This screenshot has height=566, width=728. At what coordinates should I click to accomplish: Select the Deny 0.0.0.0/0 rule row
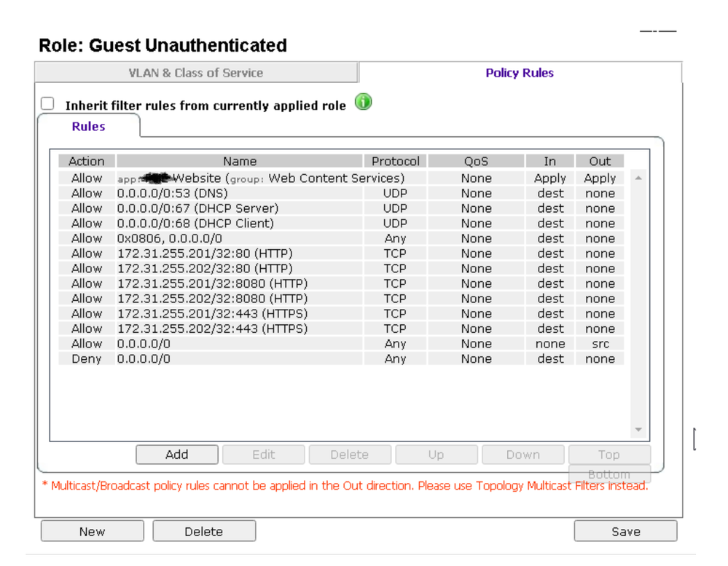tap(144, 359)
